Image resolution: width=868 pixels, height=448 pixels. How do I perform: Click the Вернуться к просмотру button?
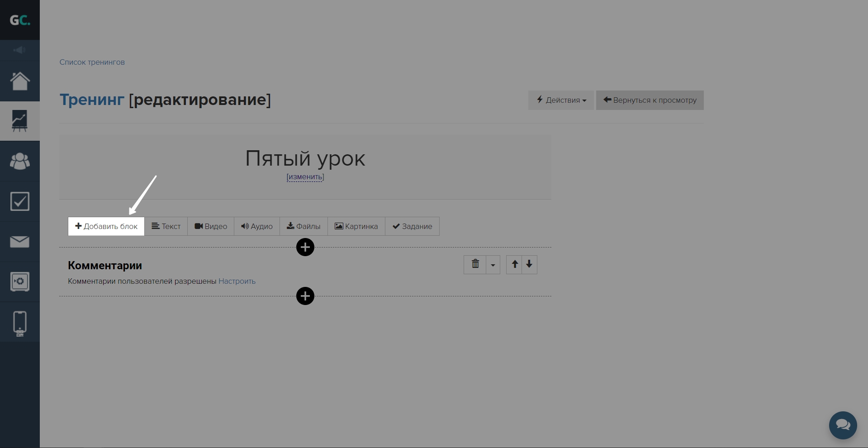pos(650,100)
